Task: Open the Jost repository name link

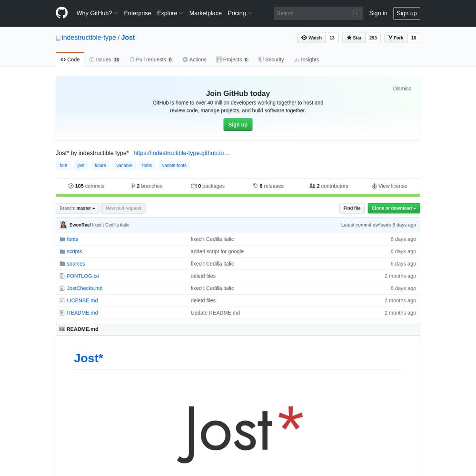Action: pos(128,38)
